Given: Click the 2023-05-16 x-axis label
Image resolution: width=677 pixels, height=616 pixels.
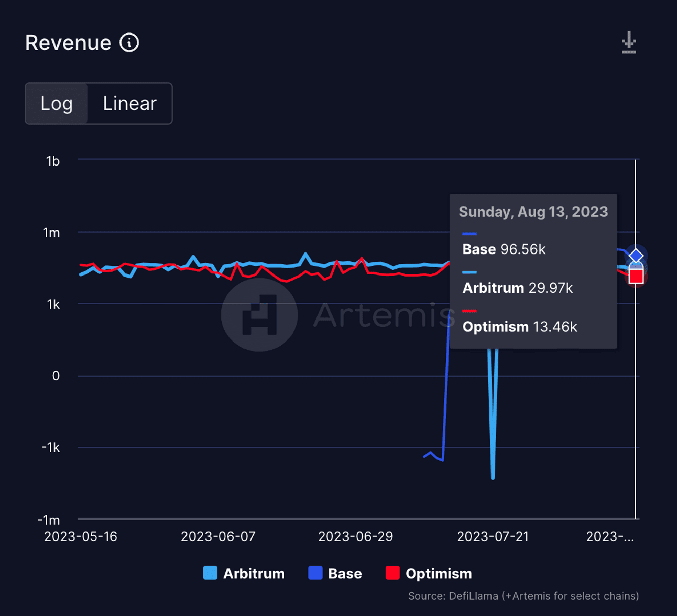Looking at the screenshot, I should tap(81, 536).
